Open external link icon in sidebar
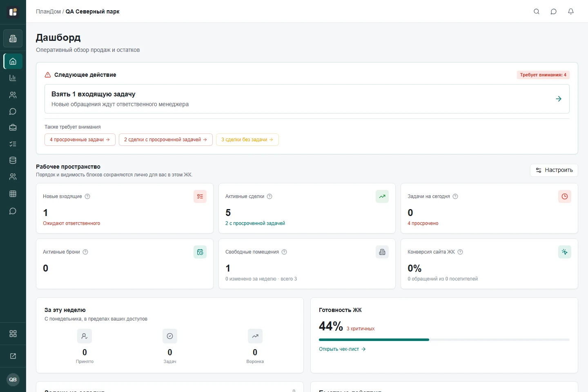 13,356
